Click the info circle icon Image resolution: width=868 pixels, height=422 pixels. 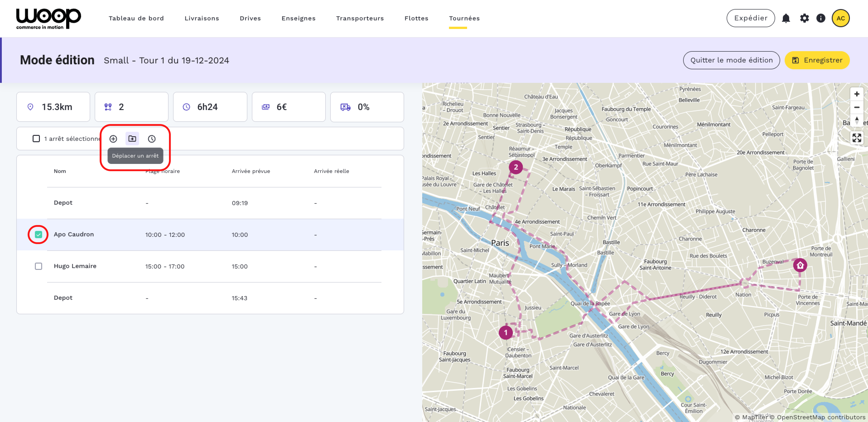click(x=821, y=18)
